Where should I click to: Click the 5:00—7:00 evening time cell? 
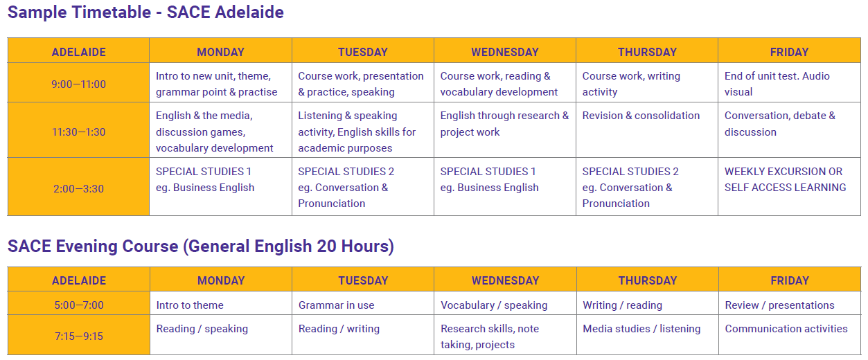78,305
